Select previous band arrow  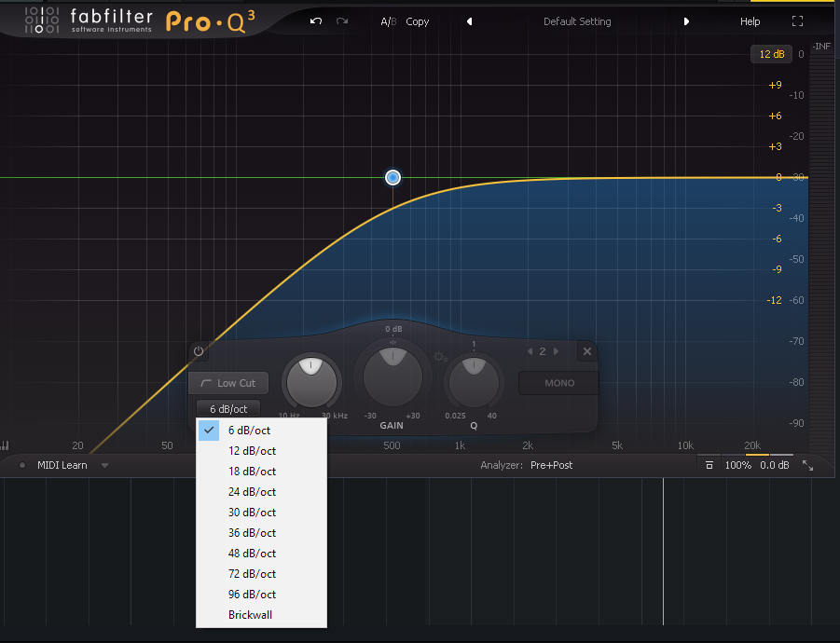click(530, 351)
